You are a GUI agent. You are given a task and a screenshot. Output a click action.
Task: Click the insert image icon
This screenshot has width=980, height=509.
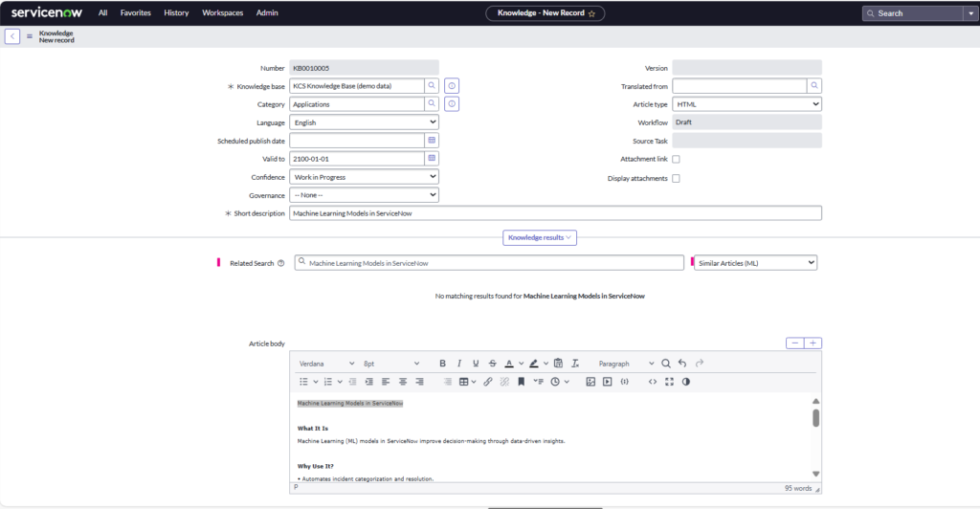tap(590, 382)
